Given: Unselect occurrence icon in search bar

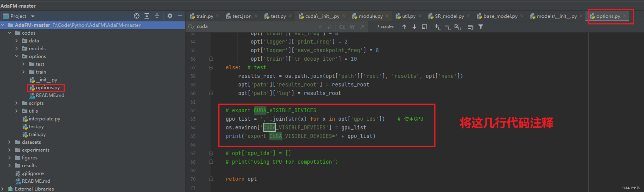Looking at the screenshot, I should point(448,27).
